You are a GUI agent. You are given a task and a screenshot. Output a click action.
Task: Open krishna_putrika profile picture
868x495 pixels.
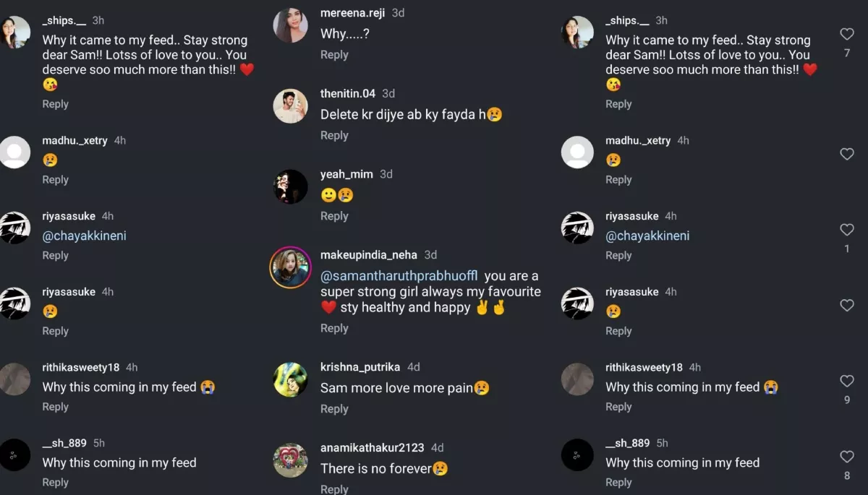point(291,380)
